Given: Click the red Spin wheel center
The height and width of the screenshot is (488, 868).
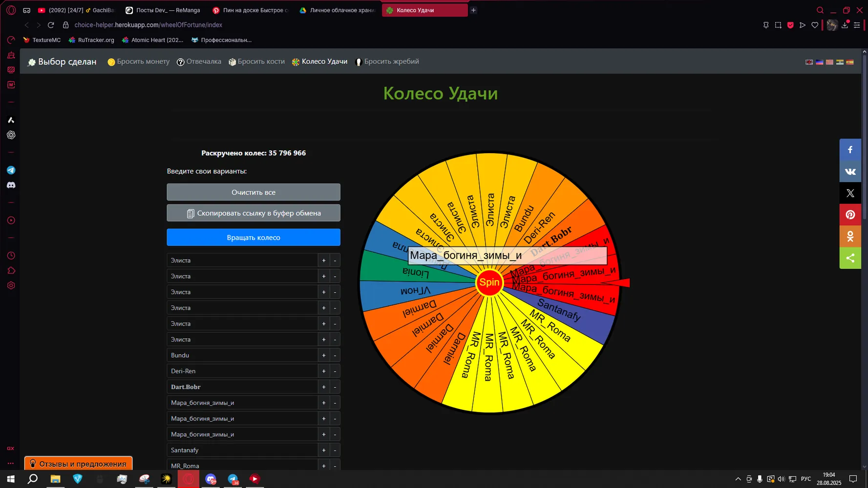Looking at the screenshot, I should (489, 282).
